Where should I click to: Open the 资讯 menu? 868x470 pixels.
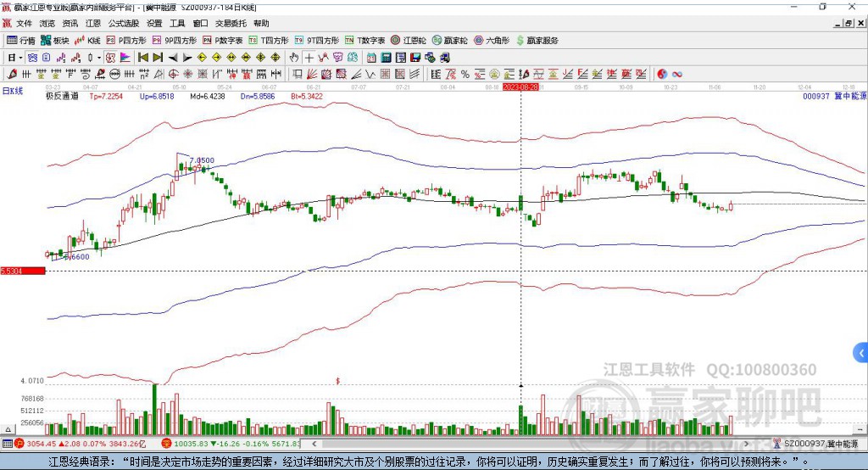[x=70, y=23]
